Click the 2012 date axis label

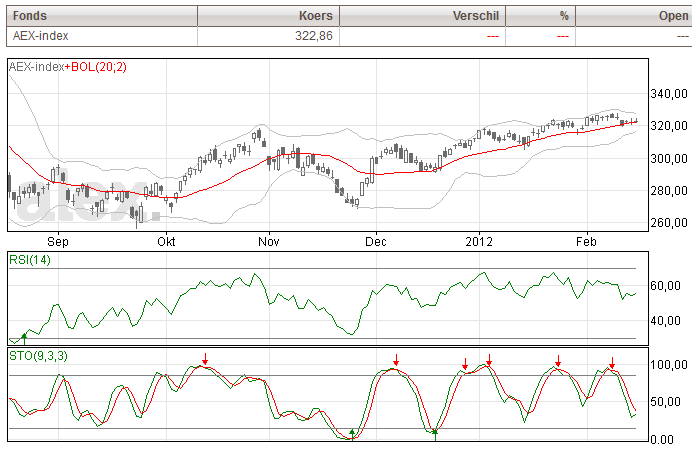[x=479, y=241]
